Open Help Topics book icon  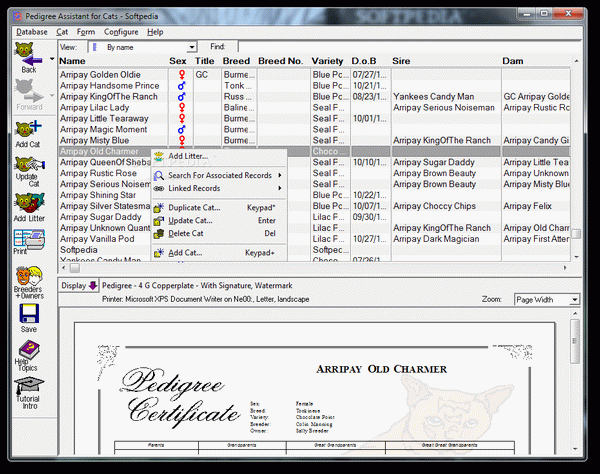[x=28, y=355]
